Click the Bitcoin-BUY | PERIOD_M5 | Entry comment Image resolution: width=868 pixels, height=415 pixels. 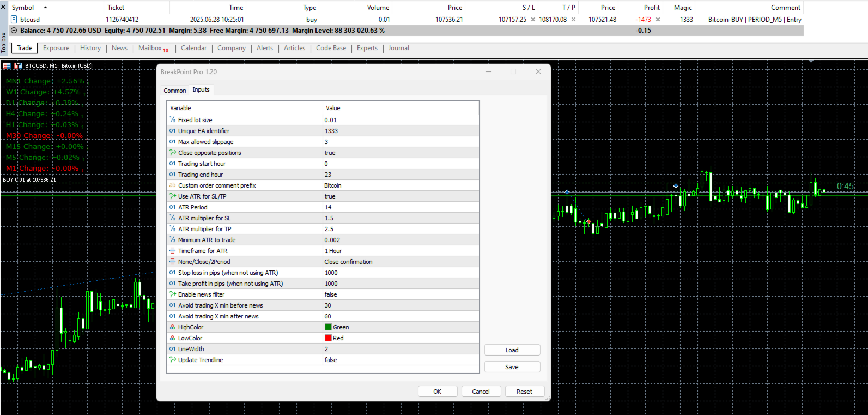point(755,20)
